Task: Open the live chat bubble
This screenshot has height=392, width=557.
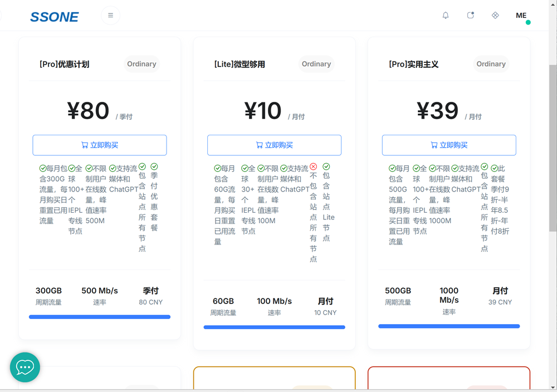Action: pyautogui.click(x=25, y=367)
